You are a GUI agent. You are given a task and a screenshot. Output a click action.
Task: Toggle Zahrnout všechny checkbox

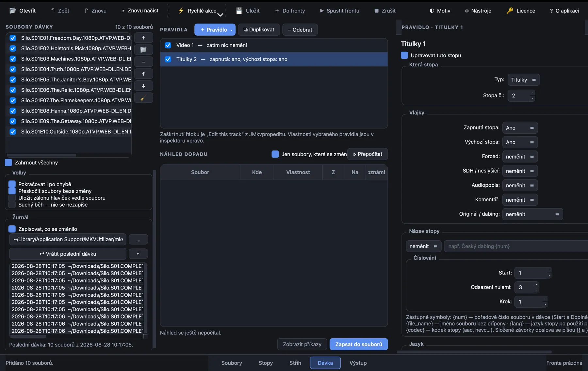(x=8, y=162)
